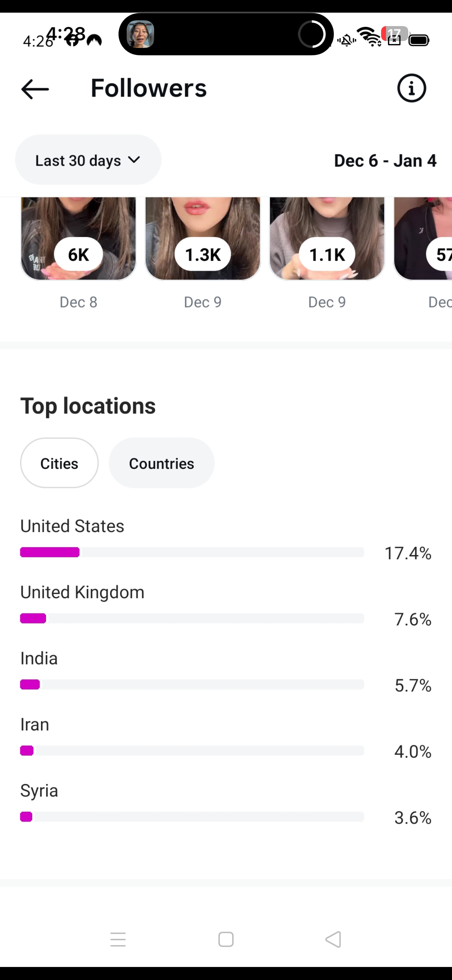Click the chevron beside Last 30 days
452x980 pixels.
[x=134, y=159]
